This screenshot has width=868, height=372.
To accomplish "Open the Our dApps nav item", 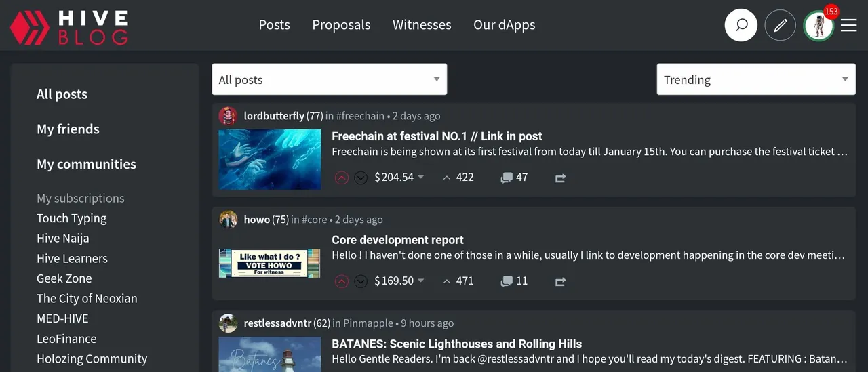I will click(x=505, y=25).
